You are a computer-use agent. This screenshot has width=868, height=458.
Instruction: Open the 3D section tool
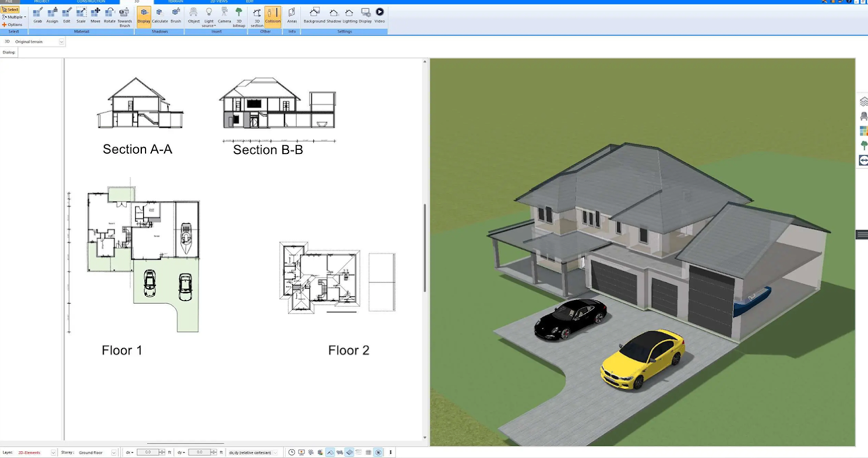[x=257, y=17]
